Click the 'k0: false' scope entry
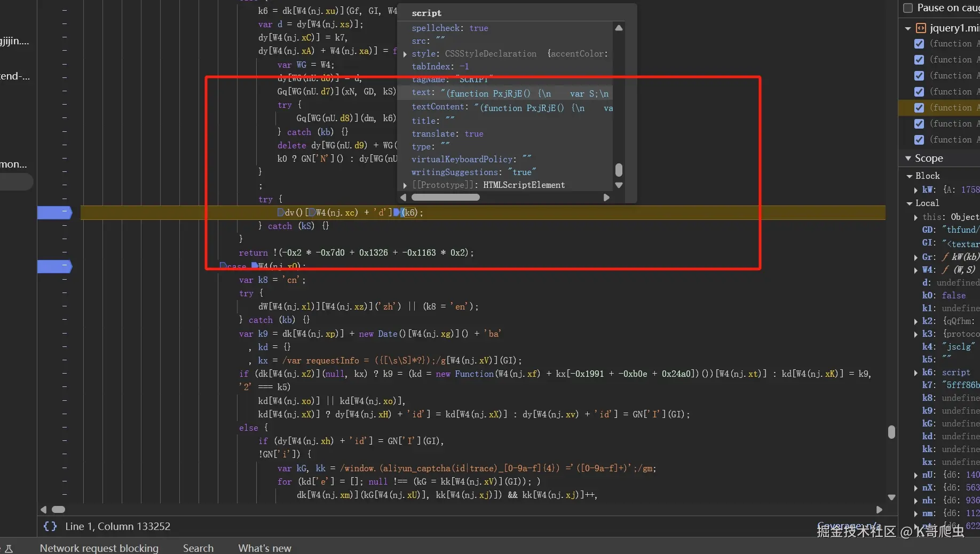Image resolution: width=980 pixels, height=554 pixels. pyautogui.click(x=944, y=296)
